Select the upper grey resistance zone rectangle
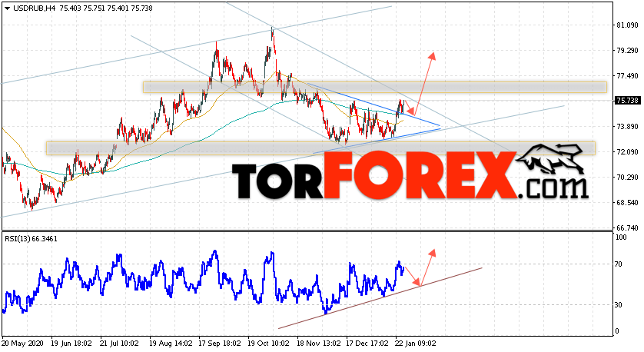Viewport: 644px width, 352px height. click(x=374, y=87)
